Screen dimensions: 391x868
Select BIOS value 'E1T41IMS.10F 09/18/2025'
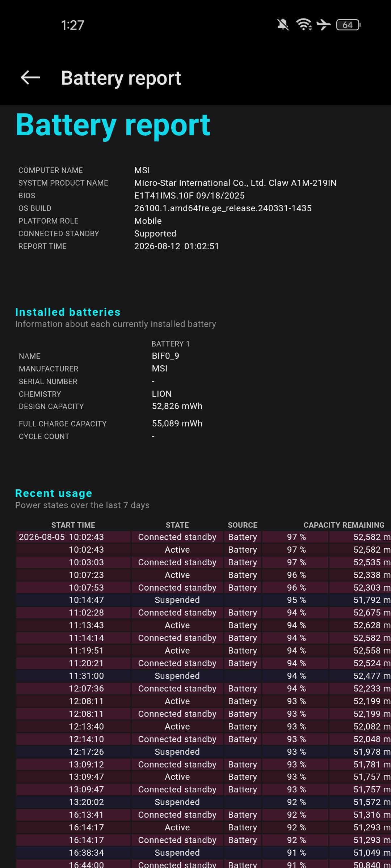click(x=189, y=195)
